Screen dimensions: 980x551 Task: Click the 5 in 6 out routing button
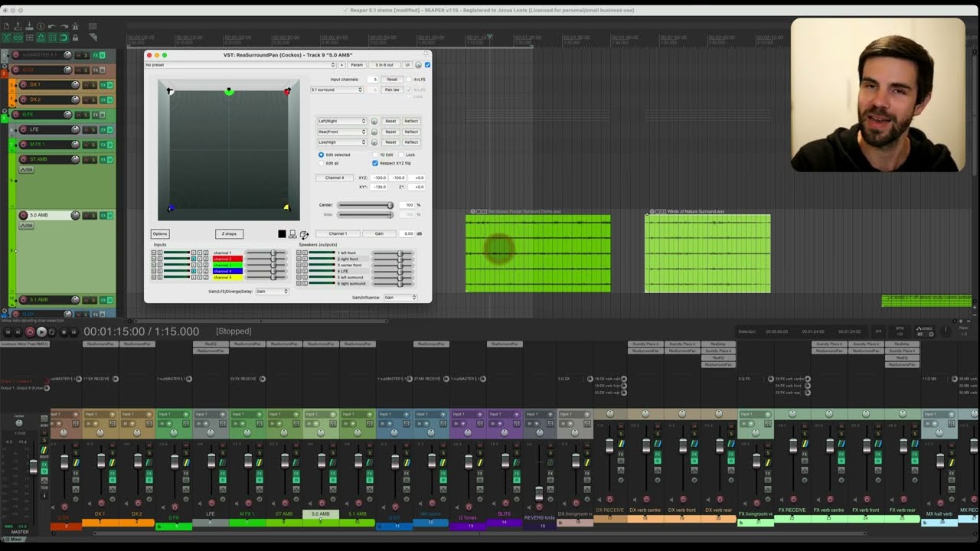[384, 65]
